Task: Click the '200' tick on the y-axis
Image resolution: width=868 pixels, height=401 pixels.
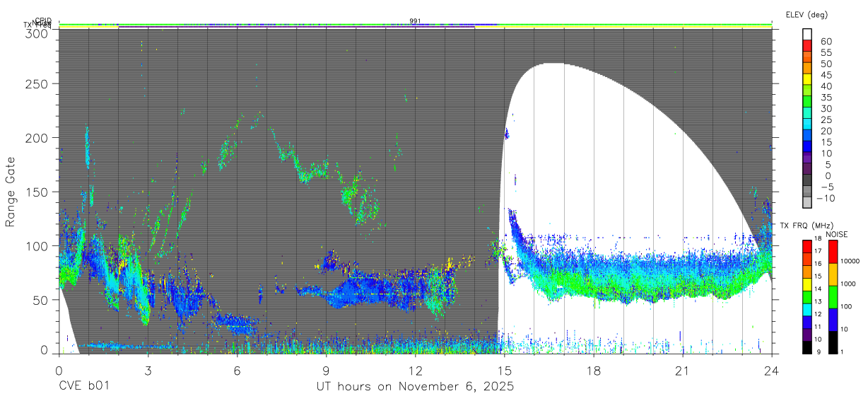Action: [x=38, y=137]
